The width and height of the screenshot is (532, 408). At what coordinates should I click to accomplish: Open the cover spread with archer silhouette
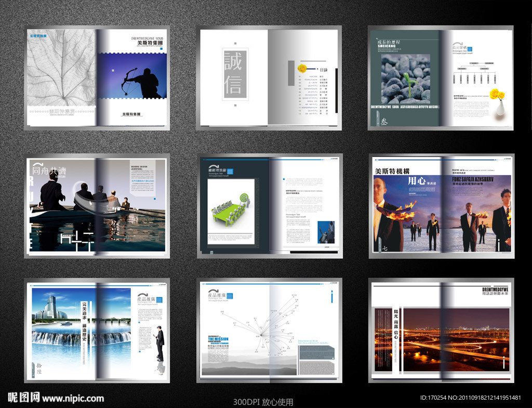click(x=97, y=78)
